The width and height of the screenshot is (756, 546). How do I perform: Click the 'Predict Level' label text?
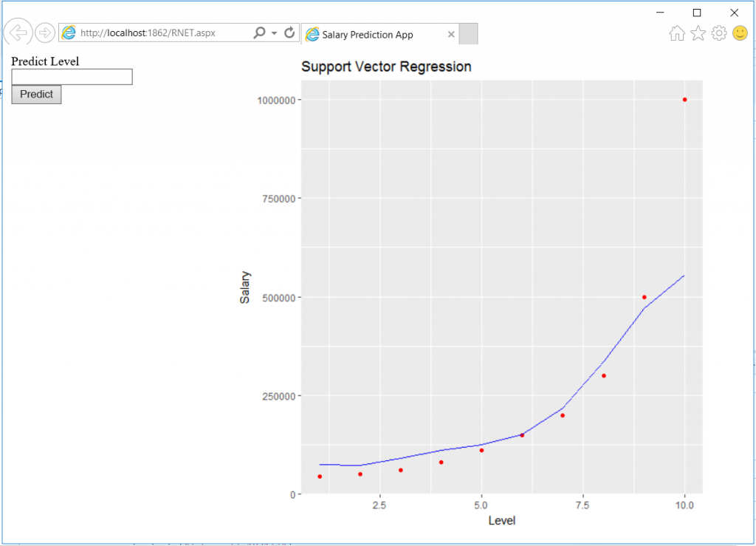pos(45,61)
